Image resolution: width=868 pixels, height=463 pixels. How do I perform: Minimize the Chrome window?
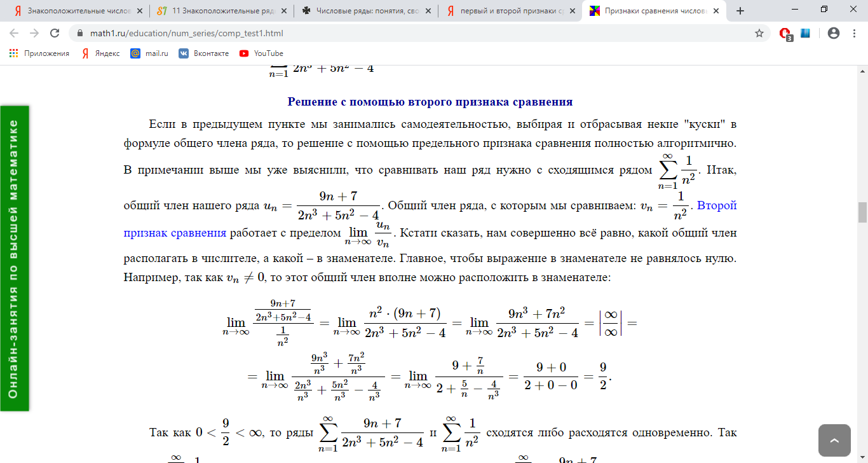coord(795,10)
